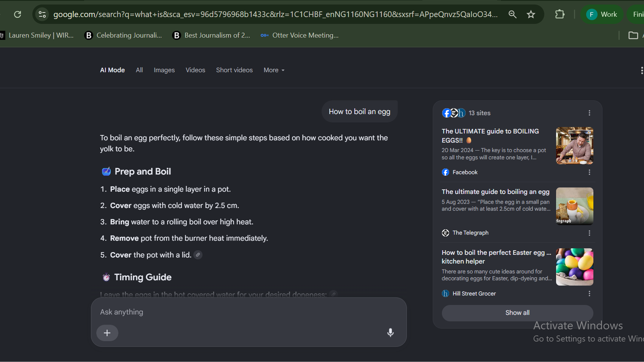Screen dimensions: 644x362
Task: Switch to the Images tab
Action: pyautogui.click(x=164, y=70)
